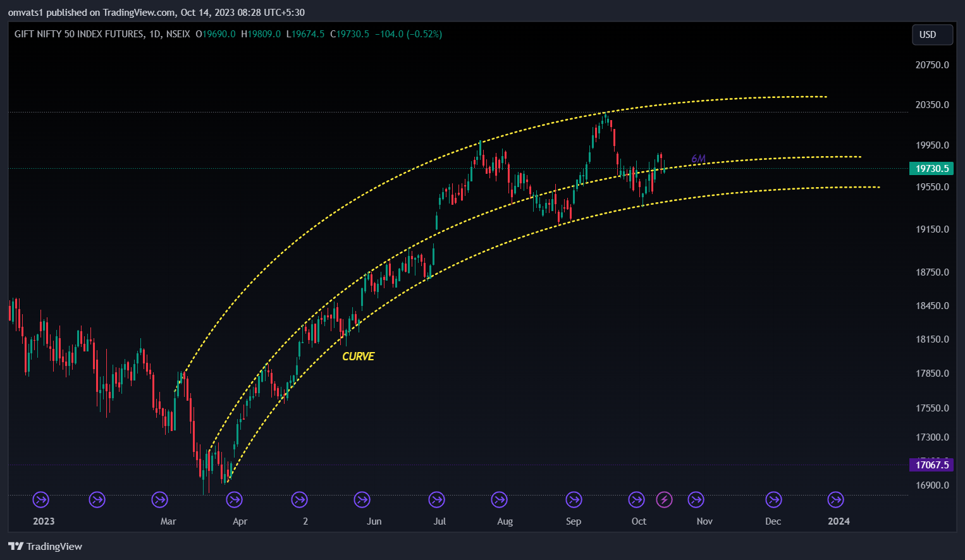Click the event marker above Dec
Screen dimensions: 965x560
coord(773,500)
